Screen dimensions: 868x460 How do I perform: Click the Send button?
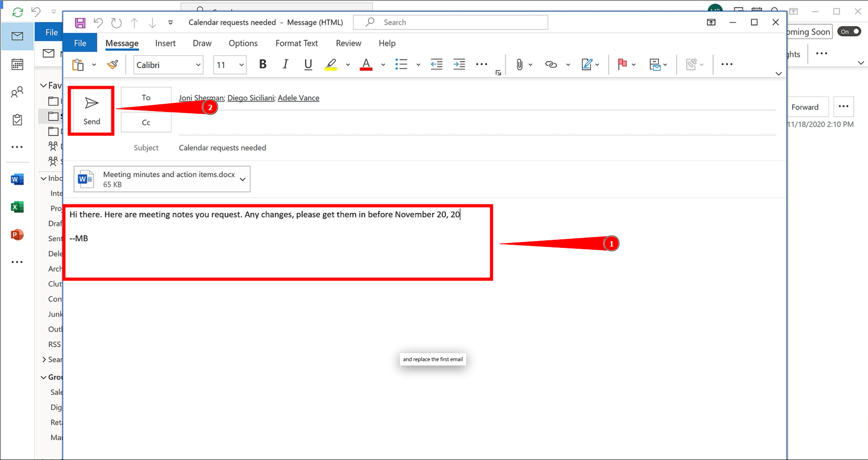(x=91, y=111)
